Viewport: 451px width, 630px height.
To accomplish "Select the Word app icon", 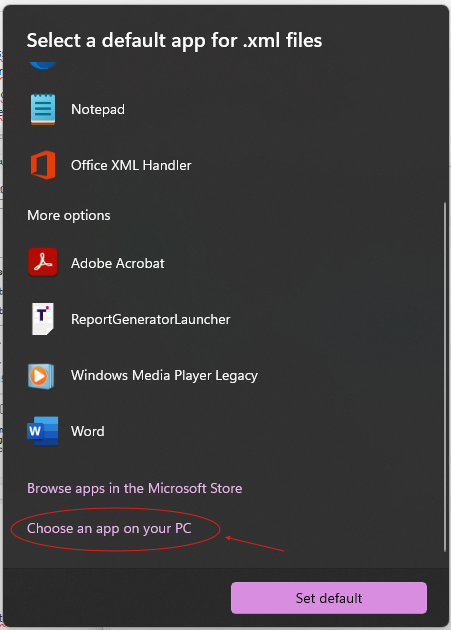I will [43, 431].
